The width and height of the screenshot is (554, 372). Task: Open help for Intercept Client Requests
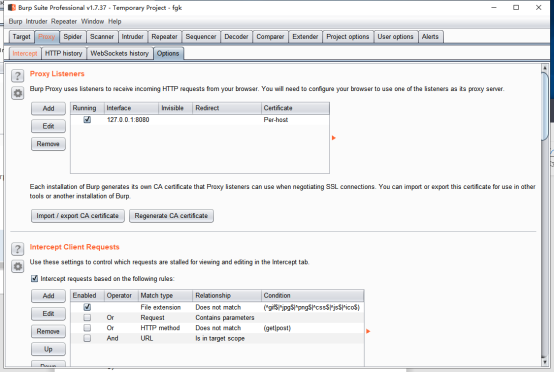pyautogui.click(x=17, y=249)
